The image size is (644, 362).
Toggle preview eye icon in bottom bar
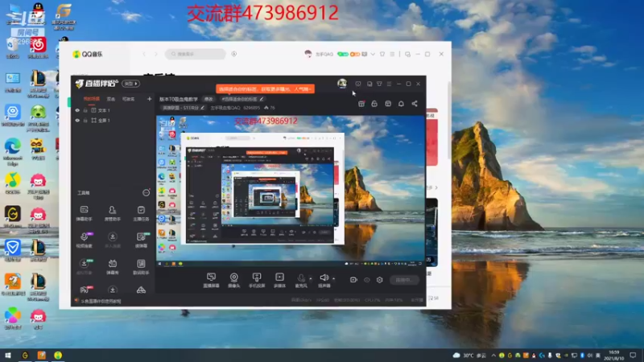tap(367, 280)
